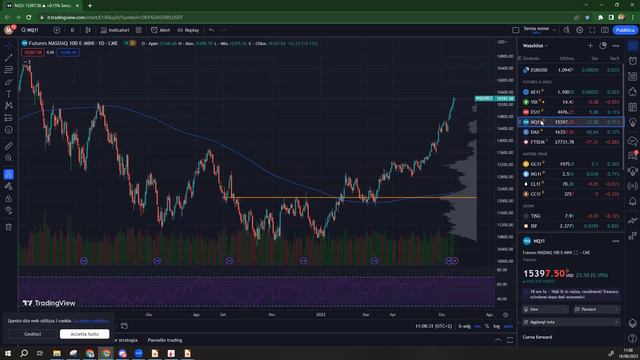640x360 pixels.
Task: Select the VIX row in watchlist
Action: 570,102
